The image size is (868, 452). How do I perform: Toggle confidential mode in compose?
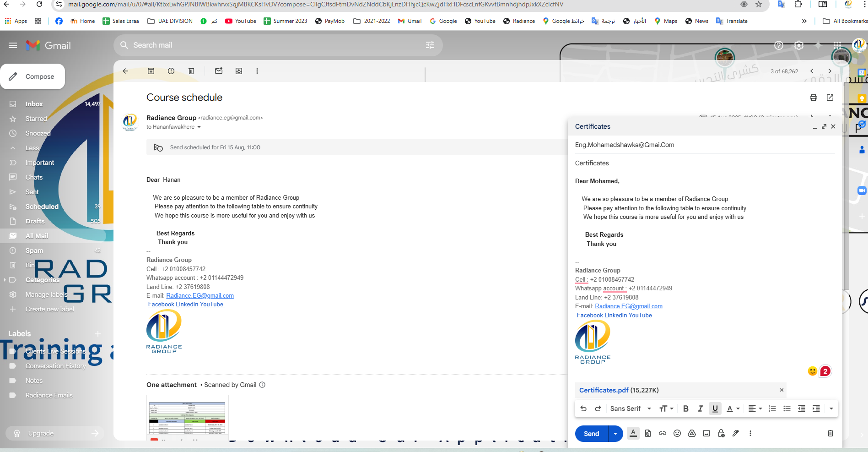point(721,433)
